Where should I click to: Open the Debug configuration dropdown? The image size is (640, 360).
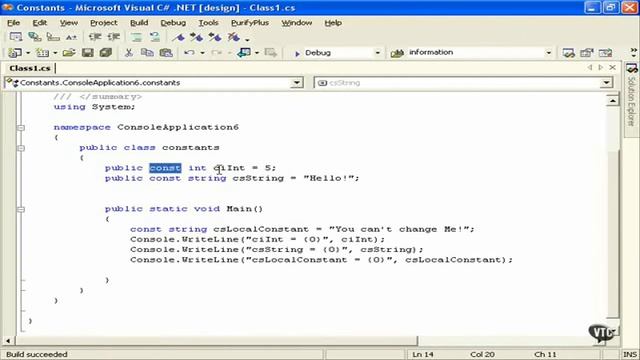click(378, 53)
